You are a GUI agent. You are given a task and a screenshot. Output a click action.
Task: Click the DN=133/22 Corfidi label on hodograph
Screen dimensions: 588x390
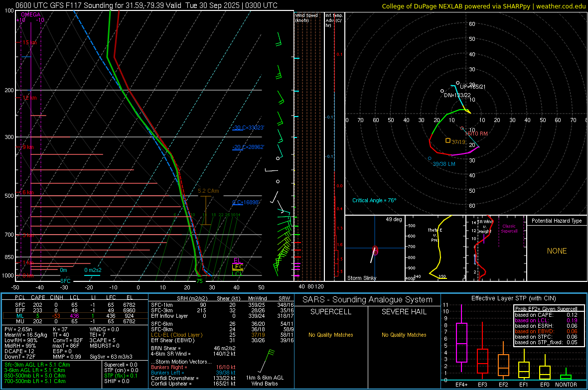coord(457,95)
